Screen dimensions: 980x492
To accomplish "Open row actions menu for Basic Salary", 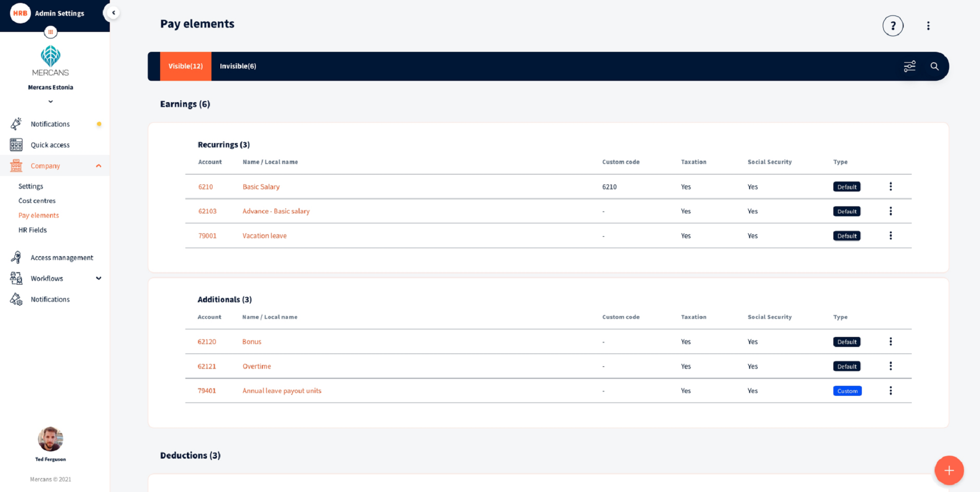I will click(891, 186).
